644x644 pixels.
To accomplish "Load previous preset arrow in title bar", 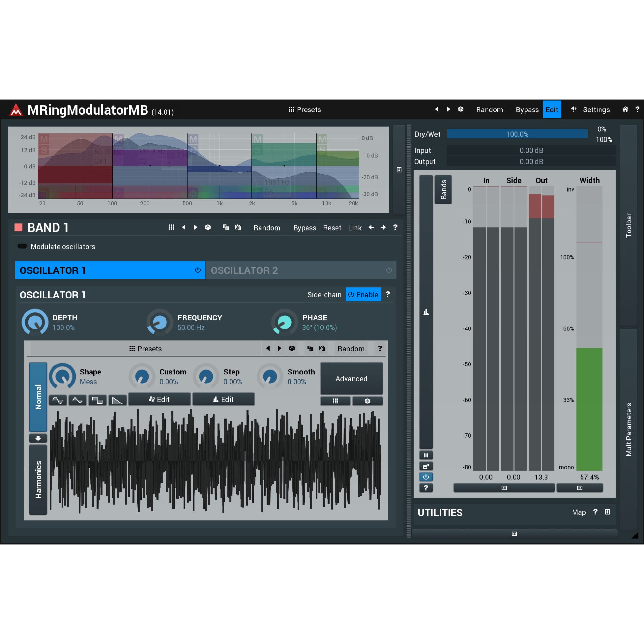I will pos(436,109).
